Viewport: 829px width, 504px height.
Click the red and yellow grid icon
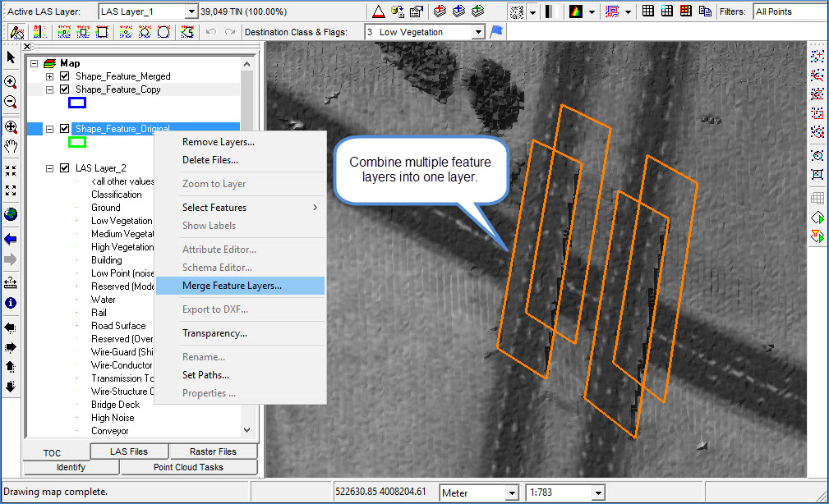coord(686,11)
